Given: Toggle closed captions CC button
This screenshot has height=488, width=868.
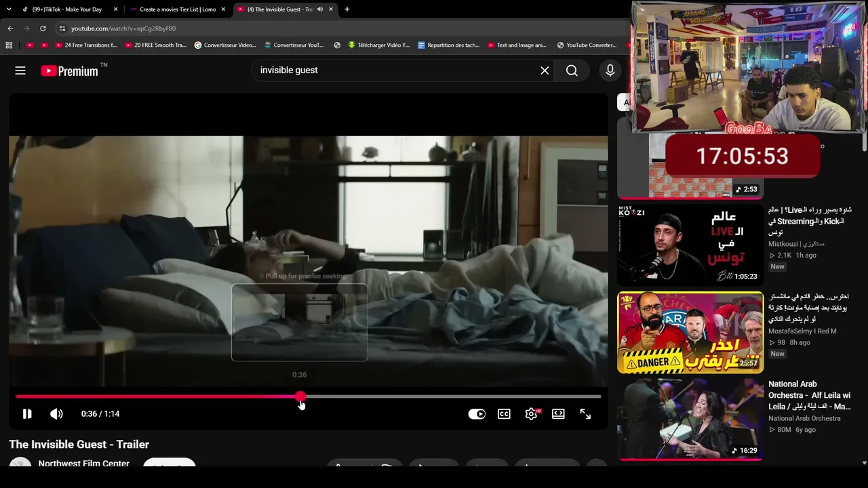Looking at the screenshot, I should [x=504, y=414].
